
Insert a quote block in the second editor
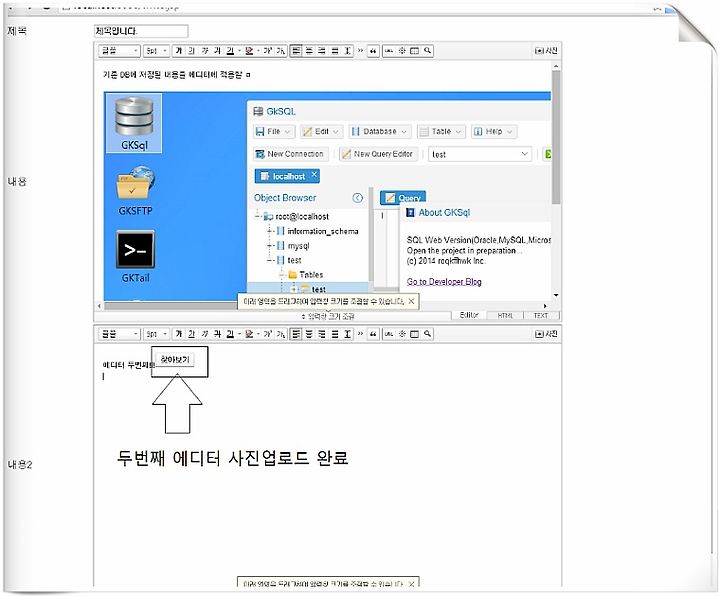[373, 334]
